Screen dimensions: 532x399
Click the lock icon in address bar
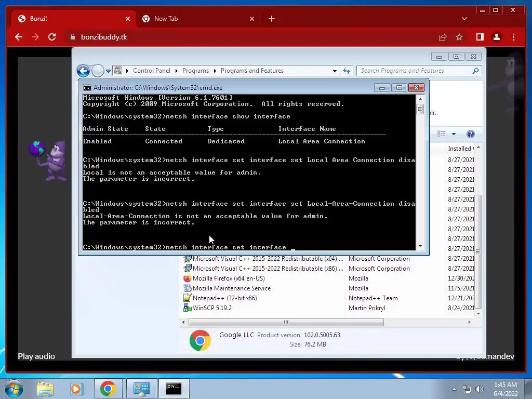[72, 37]
